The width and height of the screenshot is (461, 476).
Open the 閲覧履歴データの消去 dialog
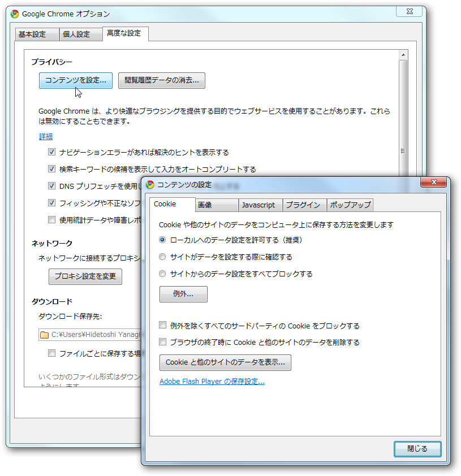(161, 80)
